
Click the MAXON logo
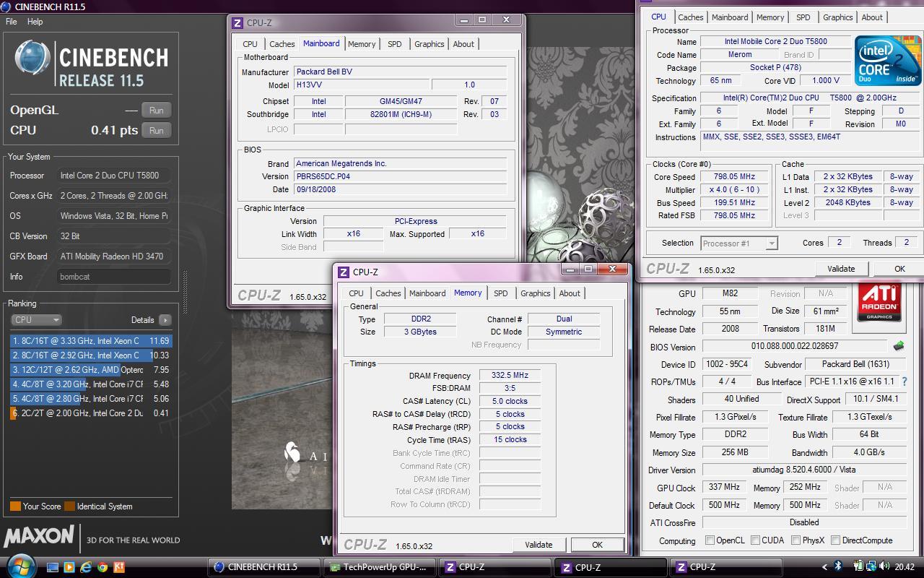(39, 536)
